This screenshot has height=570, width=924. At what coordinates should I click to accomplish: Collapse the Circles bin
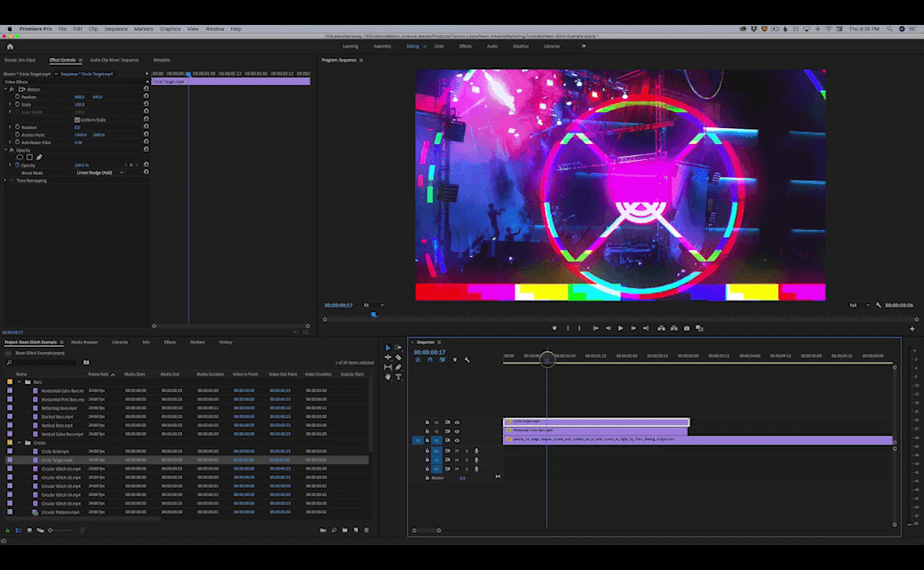20,443
